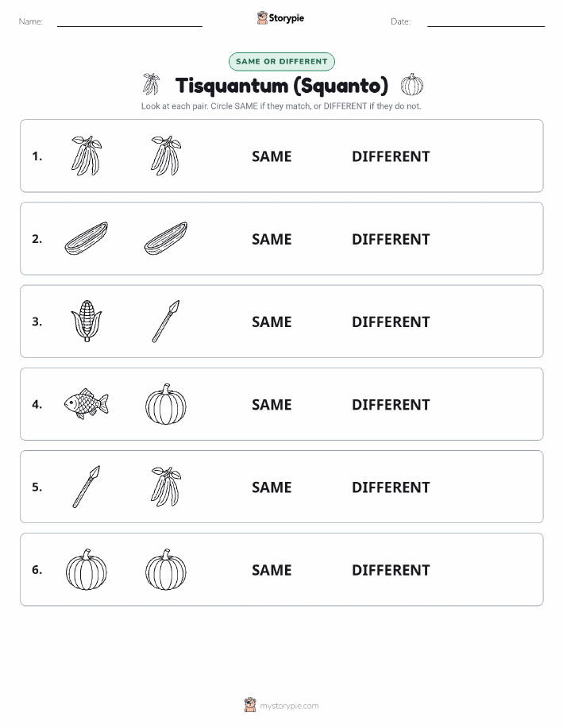Screen dimensions: 563x728
Task: Click the bean pods icon beside the title
Action: [151, 84]
